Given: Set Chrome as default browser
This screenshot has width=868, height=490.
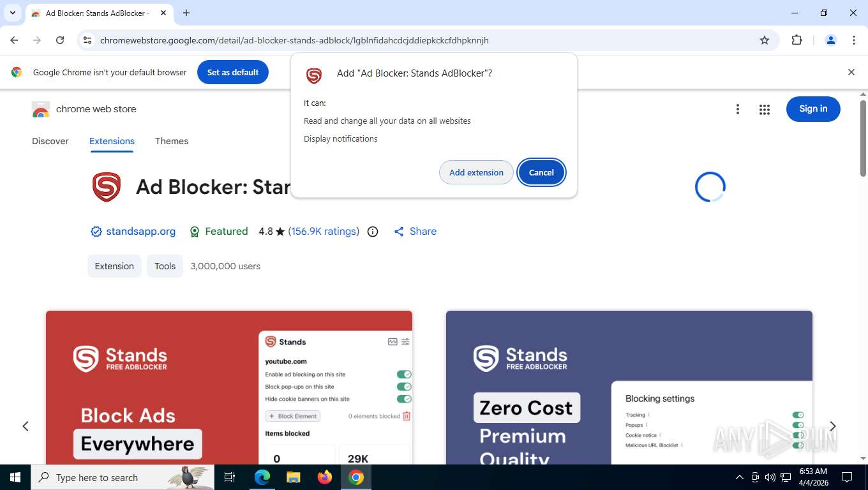Looking at the screenshot, I should [233, 72].
